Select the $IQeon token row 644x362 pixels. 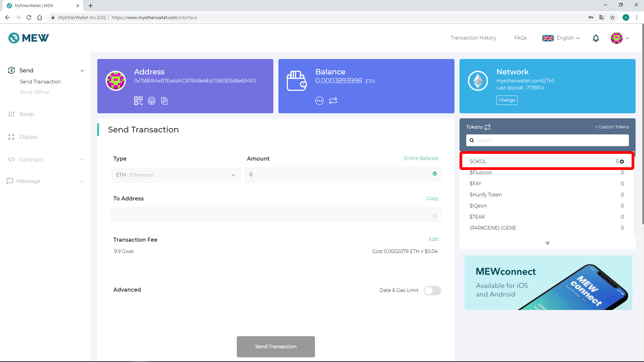(547, 206)
